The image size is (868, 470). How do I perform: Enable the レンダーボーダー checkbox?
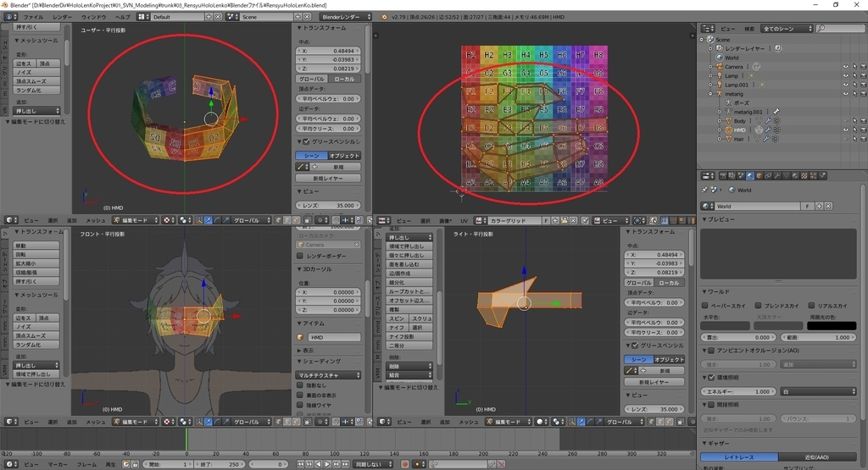point(300,256)
